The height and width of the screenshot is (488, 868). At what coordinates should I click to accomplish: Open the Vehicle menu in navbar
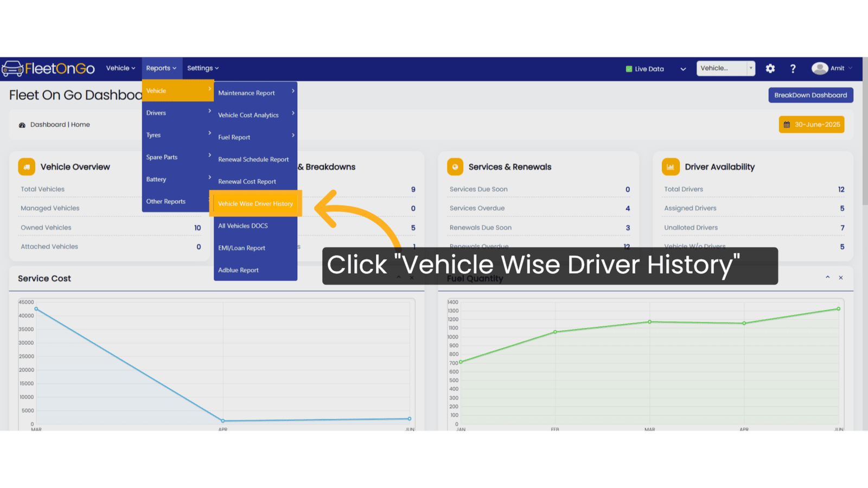point(120,68)
